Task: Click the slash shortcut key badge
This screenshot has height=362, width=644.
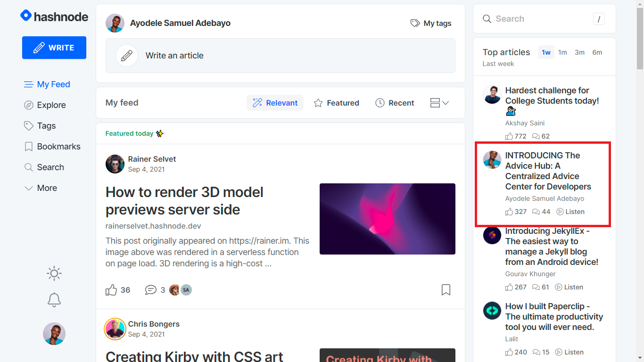Action: click(x=599, y=19)
